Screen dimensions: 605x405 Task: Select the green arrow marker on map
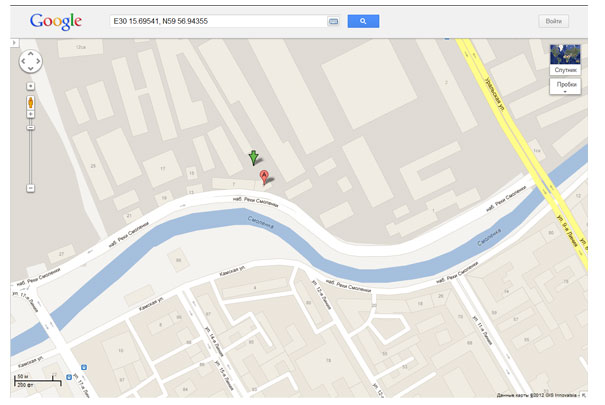[x=253, y=158]
